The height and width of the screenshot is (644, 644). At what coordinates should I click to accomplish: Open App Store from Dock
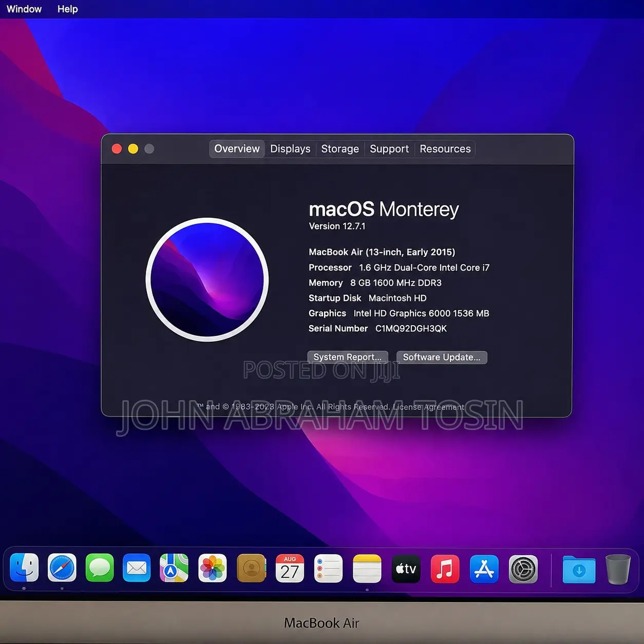click(484, 568)
